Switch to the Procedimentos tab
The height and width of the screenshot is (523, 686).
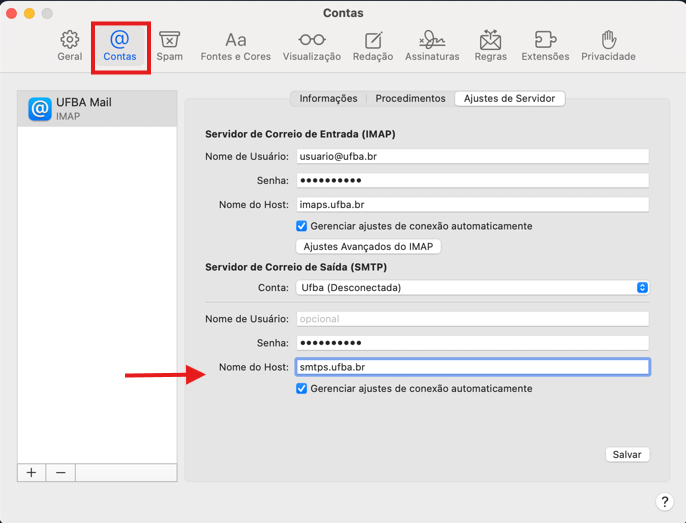pyautogui.click(x=410, y=98)
